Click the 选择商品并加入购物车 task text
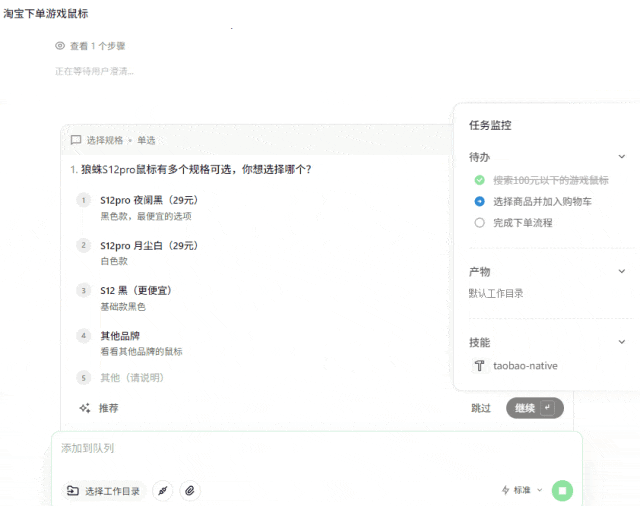The height and width of the screenshot is (506, 640). (x=542, y=202)
